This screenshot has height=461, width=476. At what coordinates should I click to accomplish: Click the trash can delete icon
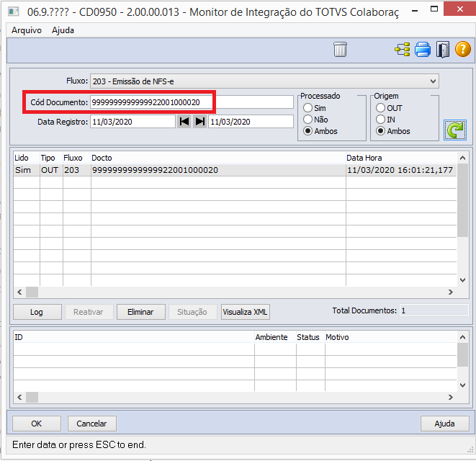click(340, 50)
